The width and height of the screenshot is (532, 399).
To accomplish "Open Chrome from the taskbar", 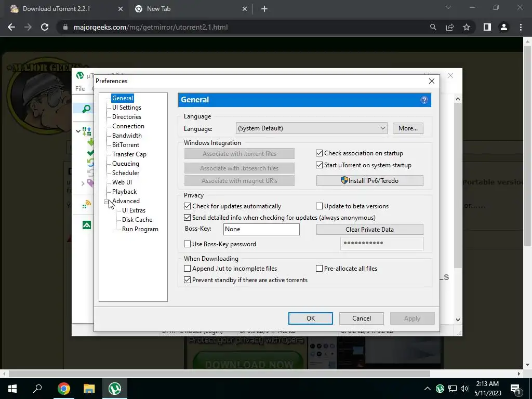I will (64, 389).
